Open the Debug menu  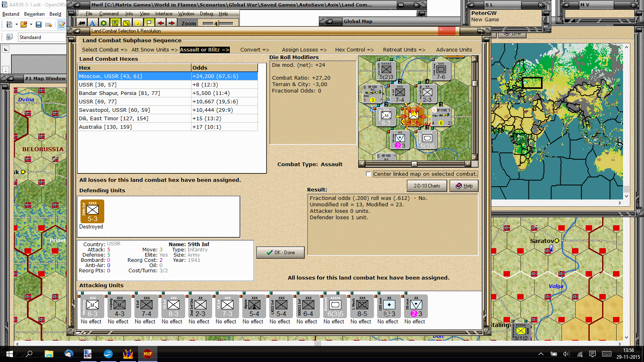pos(206,14)
